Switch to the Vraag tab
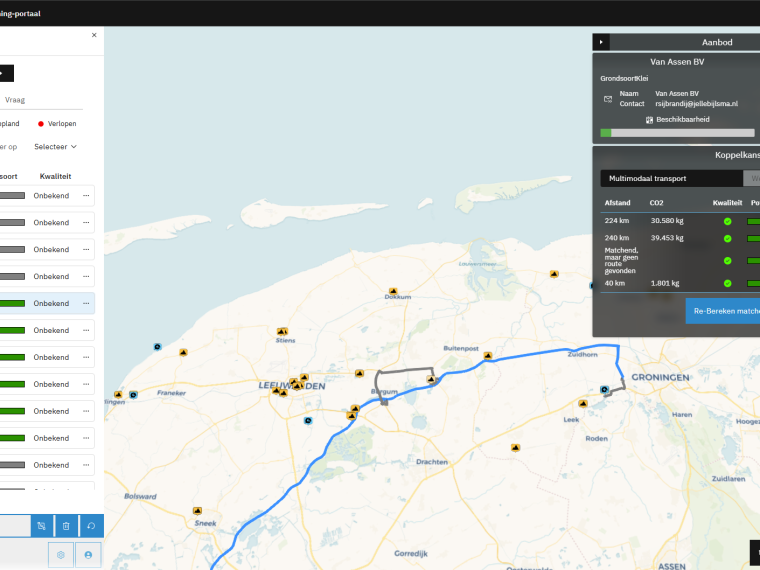Viewport: 760px width, 570px height. point(15,100)
